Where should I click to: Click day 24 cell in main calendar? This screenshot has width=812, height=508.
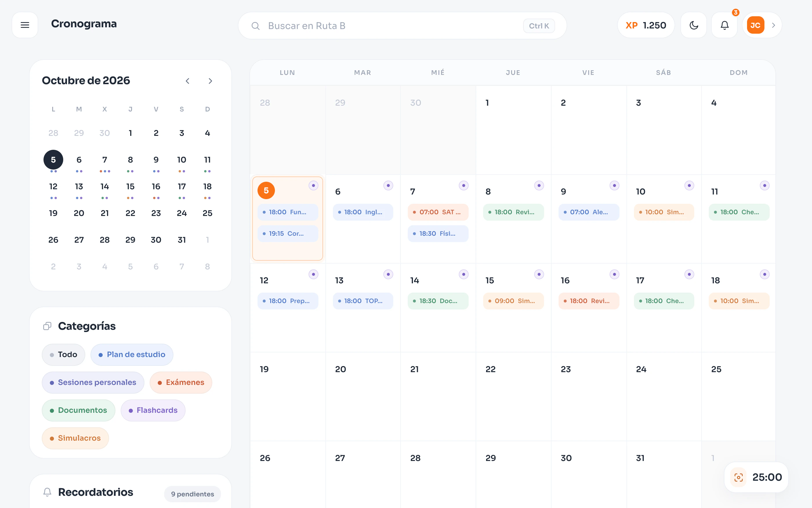click(664, 397)
